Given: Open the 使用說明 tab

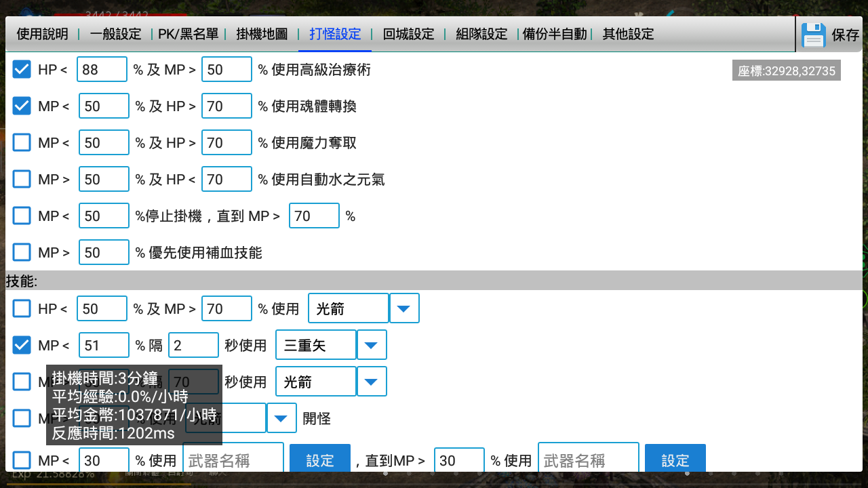Looking at the screenshot, I should 42,34.
